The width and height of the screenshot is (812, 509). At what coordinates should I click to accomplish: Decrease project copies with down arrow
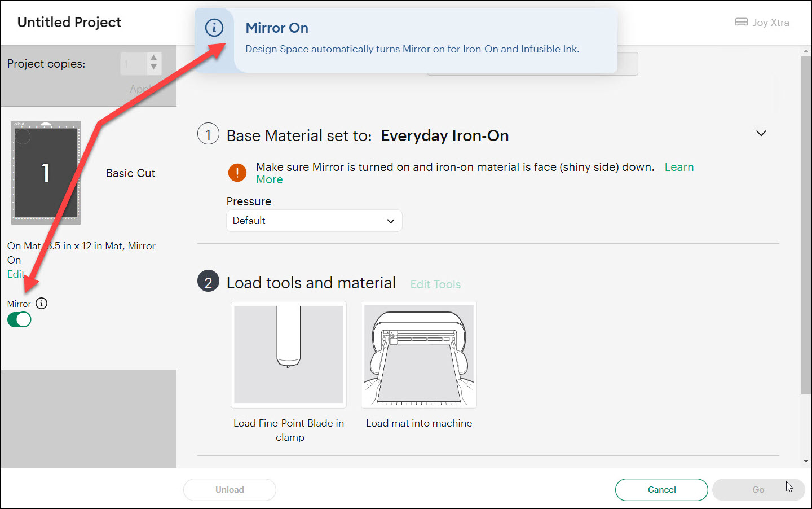[153, 68]
